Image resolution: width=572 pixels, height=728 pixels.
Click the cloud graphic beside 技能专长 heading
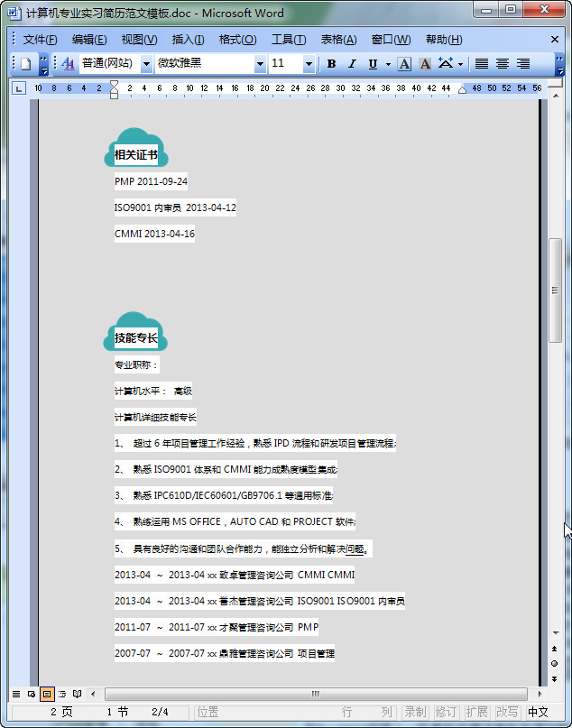135,331
